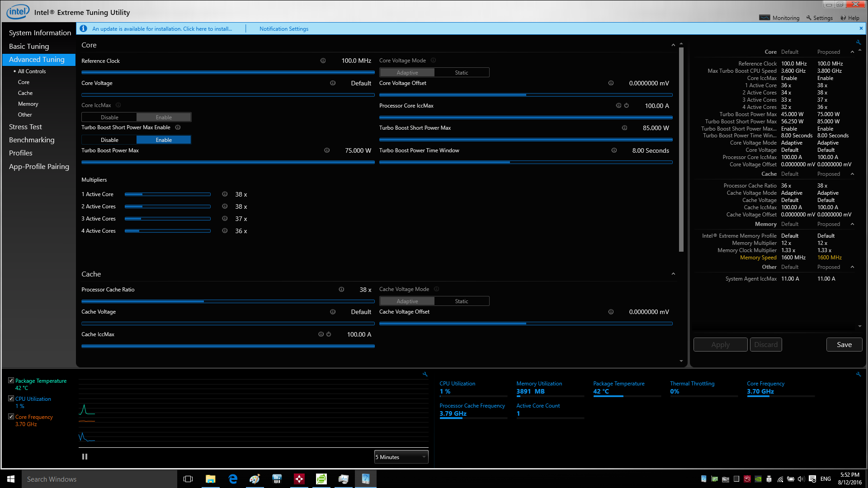Collapse the Cache section chevron
This screenshot has height=488, width=868.
click(x=673, y=274)
